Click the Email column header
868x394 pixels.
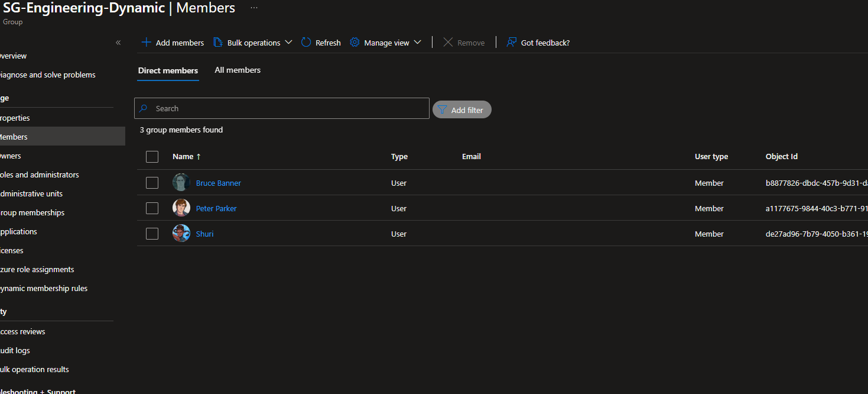tap(472, 157)
